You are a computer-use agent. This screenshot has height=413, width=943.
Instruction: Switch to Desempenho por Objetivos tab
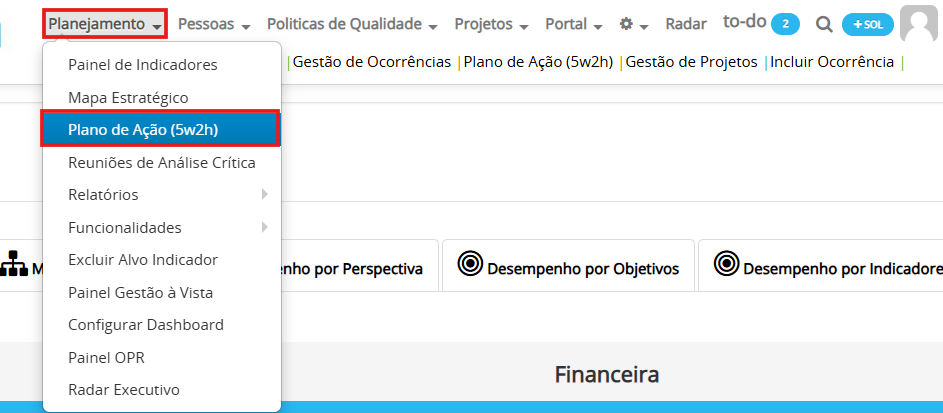(x=568, y=265)
